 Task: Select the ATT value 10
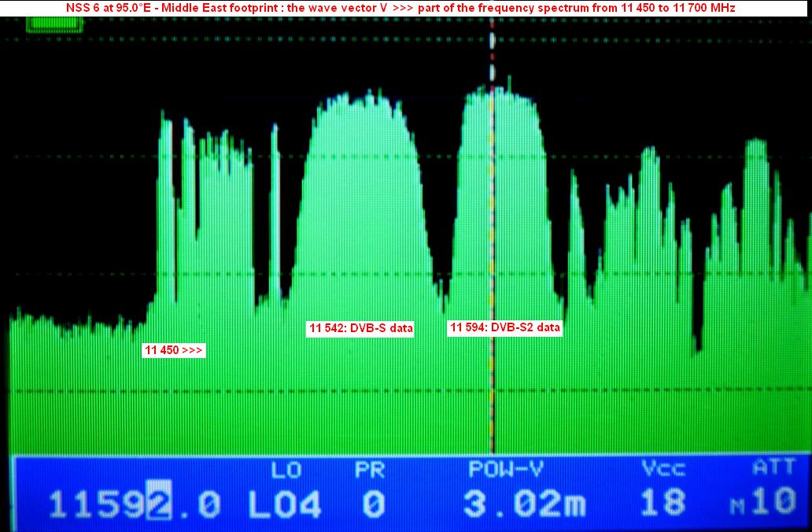777,504
